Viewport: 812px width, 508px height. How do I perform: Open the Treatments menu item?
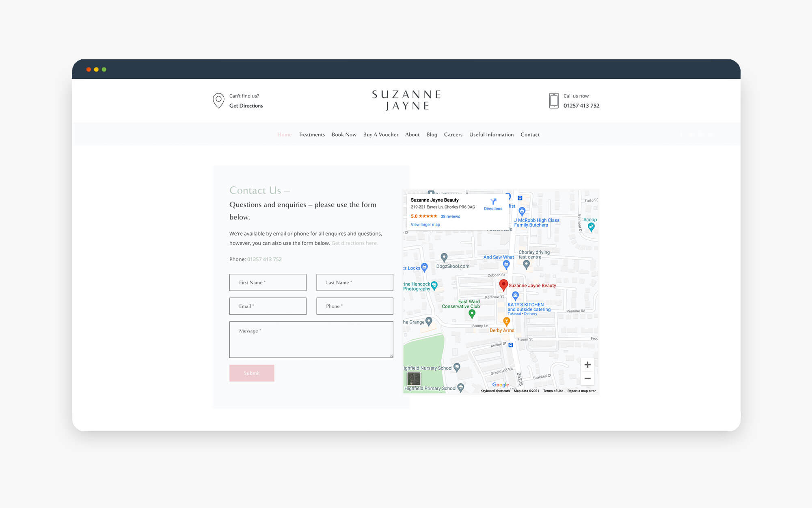coord(311,135)
